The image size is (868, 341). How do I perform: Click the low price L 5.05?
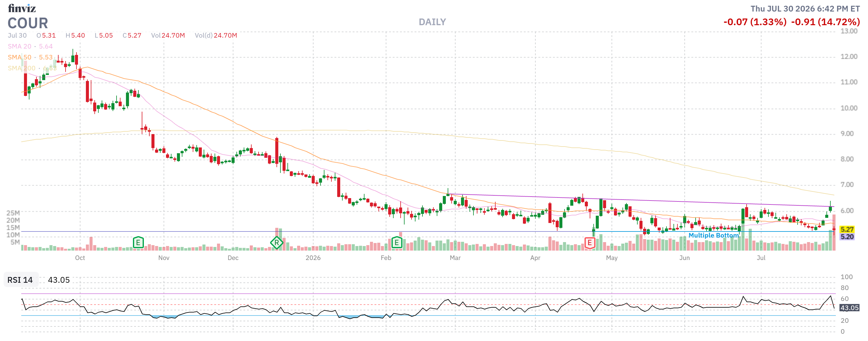[104, 35]
